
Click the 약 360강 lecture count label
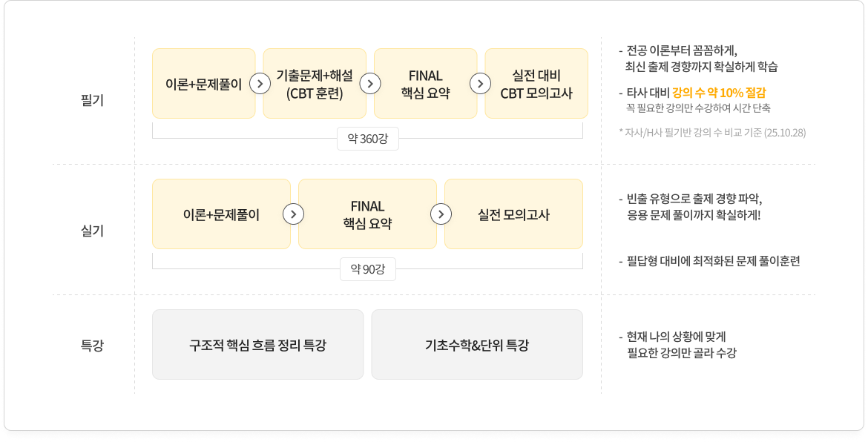[368, 139]
